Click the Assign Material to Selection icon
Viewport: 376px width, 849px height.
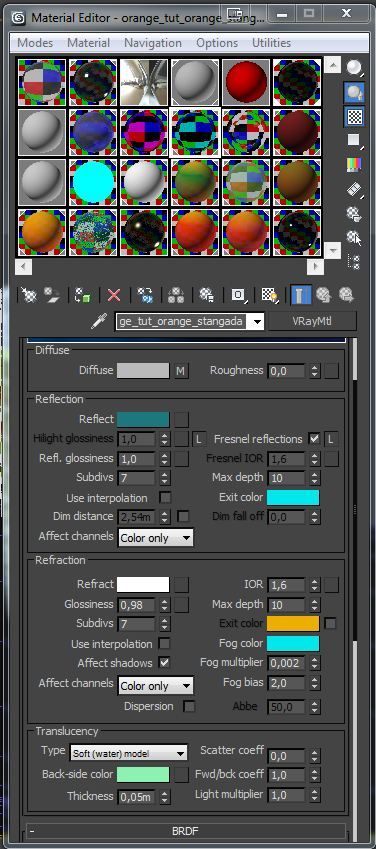[82, 295]
